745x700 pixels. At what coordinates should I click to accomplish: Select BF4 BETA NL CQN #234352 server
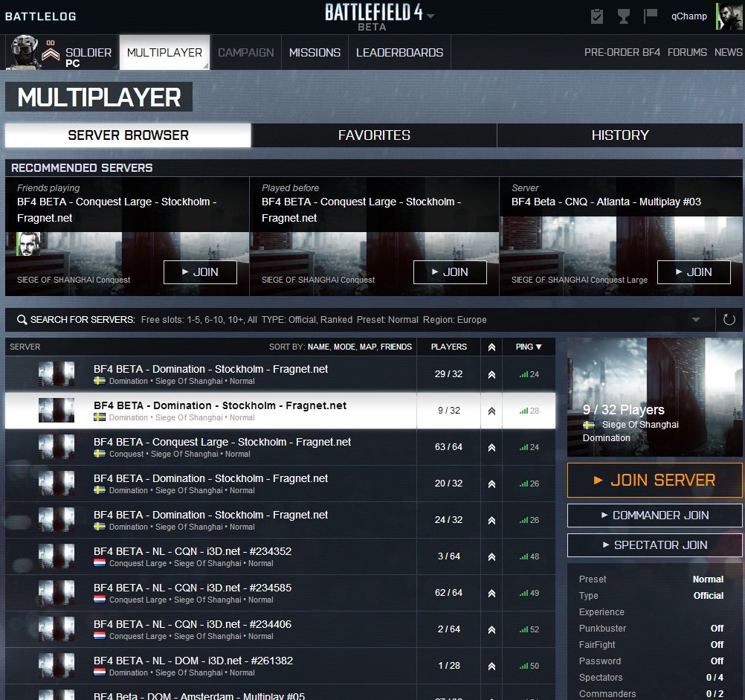coord(280,556)
